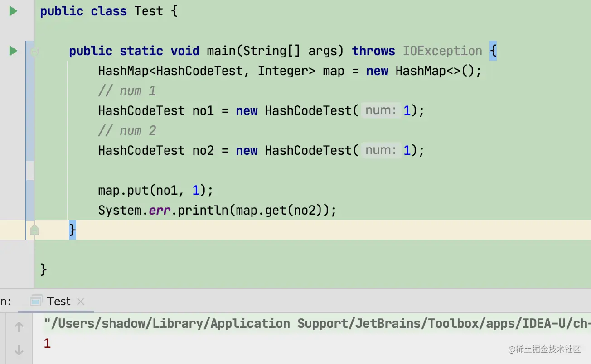Click the // num 2 comment
Image resolution: width=591 pixels, height=364 pixels.
pos(127,131)
